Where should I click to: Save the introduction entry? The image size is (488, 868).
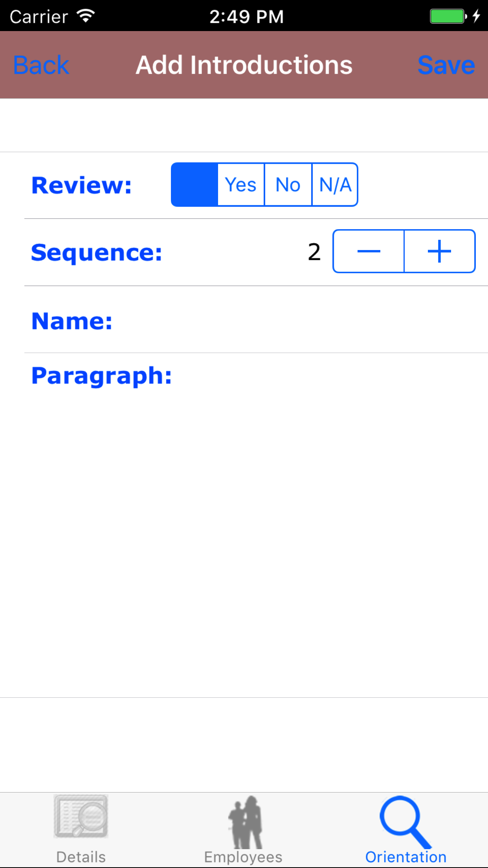(446, 65)
